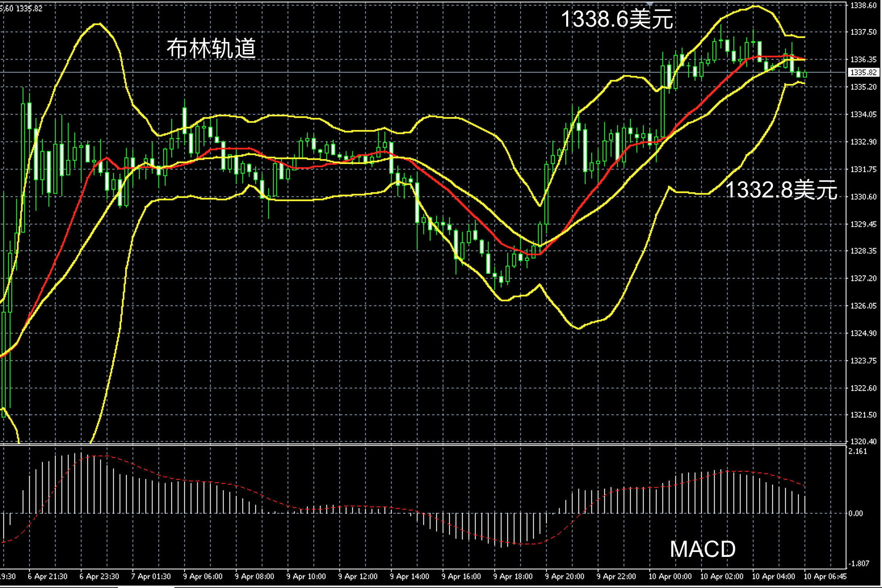Click the 7 Apr 01:30 time label
The image size is (882, 588).
pyautogui.click(x=151, y=577)
